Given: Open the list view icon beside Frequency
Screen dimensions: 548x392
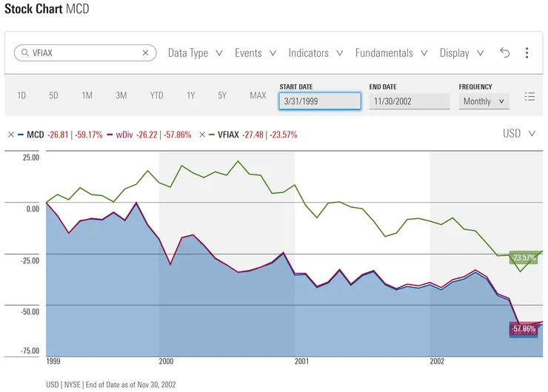Looking at the screenshot, I should pos(529,96).
